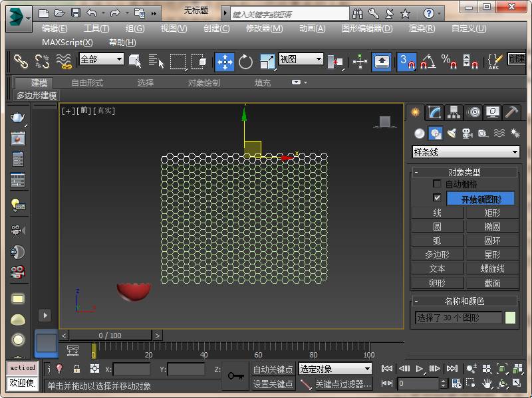Toggle the Angle Snap button

point(428,62)
